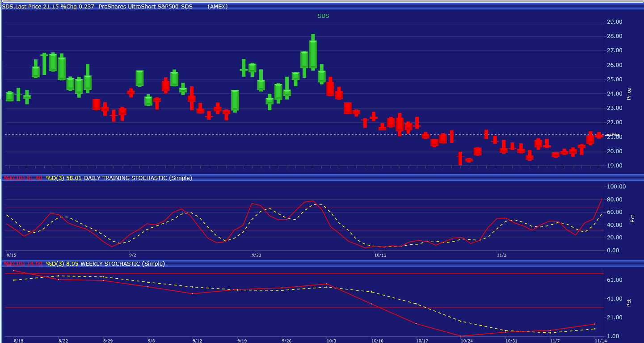Click the 11/14 date on weekly axis
This screenshot has height=343, width=644.
click(x=600, y=341)
